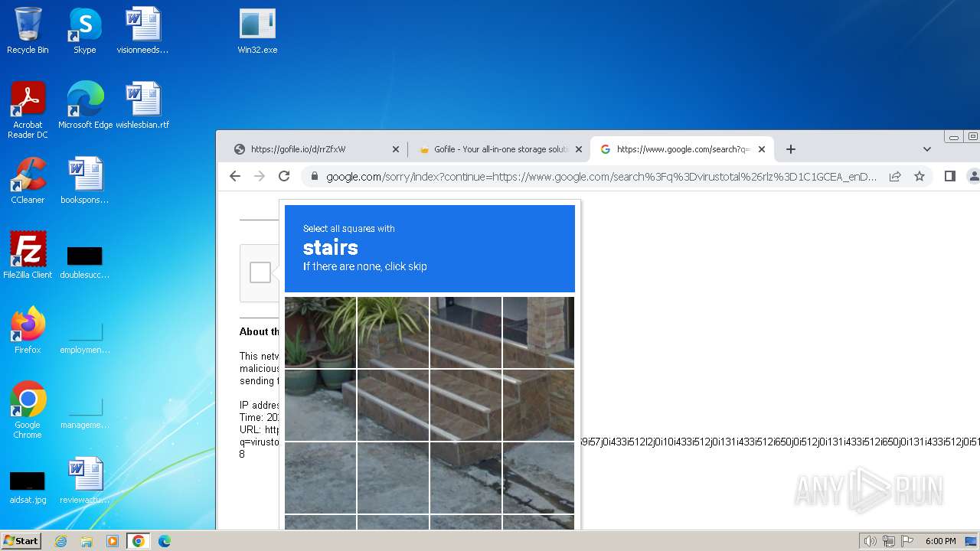The image size is (980, 551).
Task: Click the 'stairs' challenge heading text
Action: click(330, 247)
